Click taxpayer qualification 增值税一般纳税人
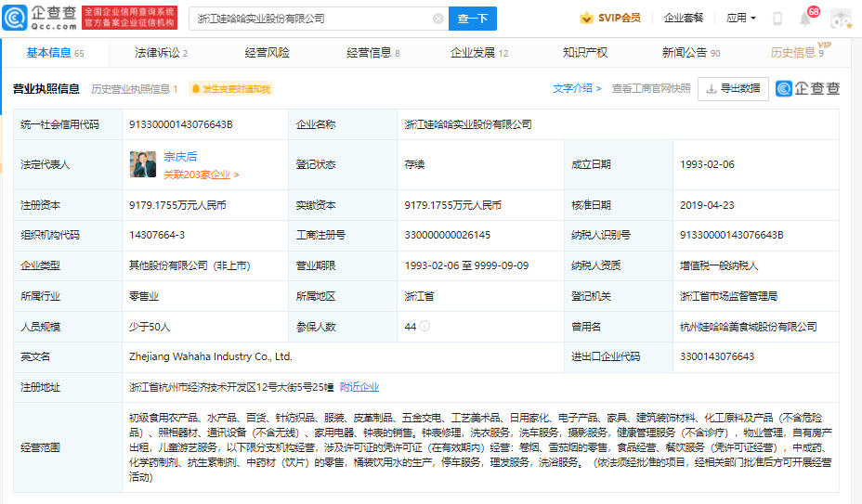Viewport: 862px width, 504px height. [x=719, y=265]
